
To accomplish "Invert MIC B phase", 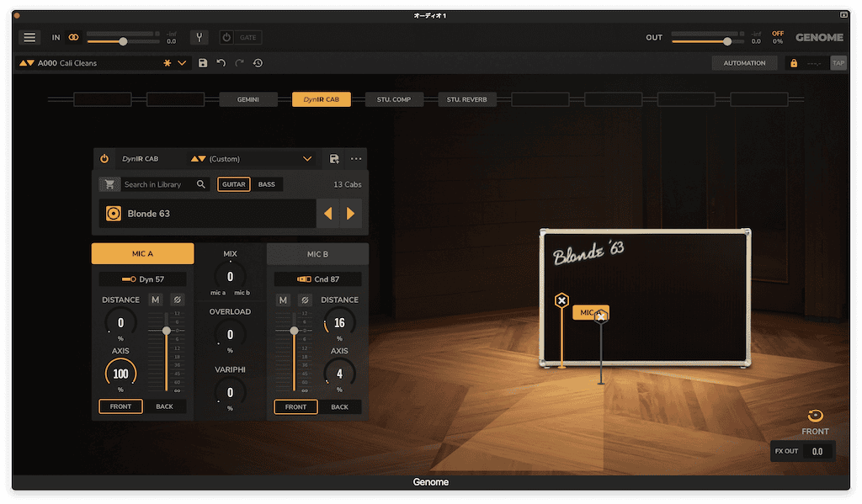I will (305, 300).
